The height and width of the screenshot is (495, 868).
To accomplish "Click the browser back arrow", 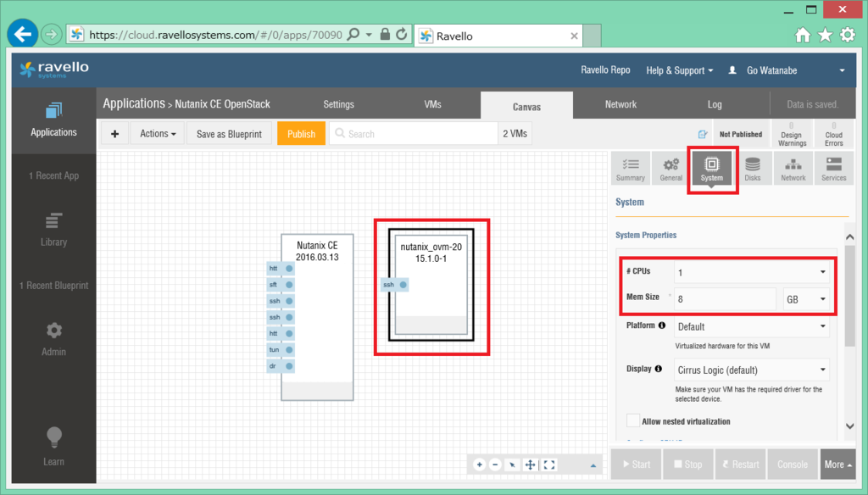I will coord(22,35).
